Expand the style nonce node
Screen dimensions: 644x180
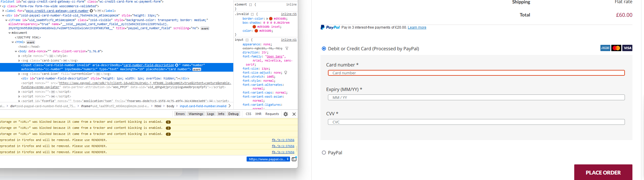pyautogui.click(x=19, y=56)
